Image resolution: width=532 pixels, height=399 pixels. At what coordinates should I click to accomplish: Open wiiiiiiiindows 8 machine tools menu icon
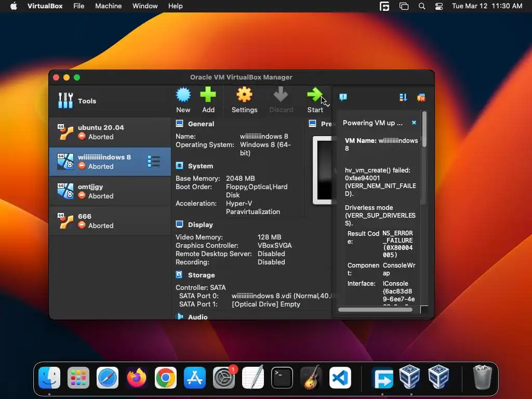tap(154, 162)
